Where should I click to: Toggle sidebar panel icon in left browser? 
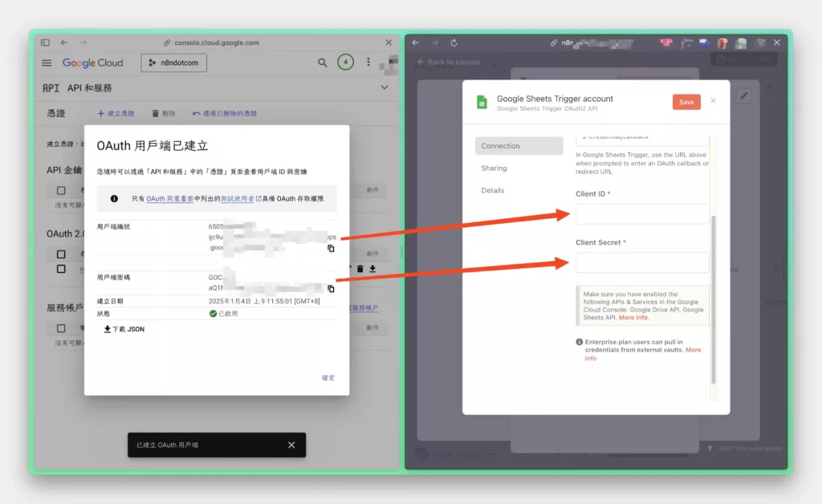click(45, 43)
